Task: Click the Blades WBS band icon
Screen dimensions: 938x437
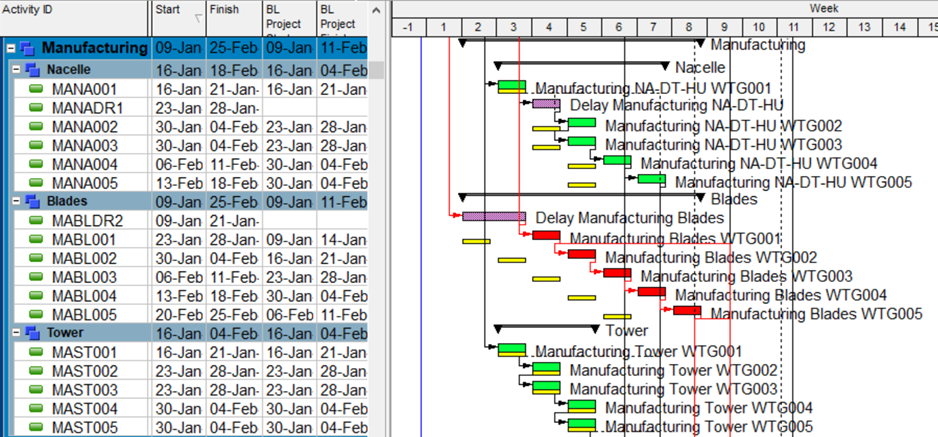Action: click(32, 201)
